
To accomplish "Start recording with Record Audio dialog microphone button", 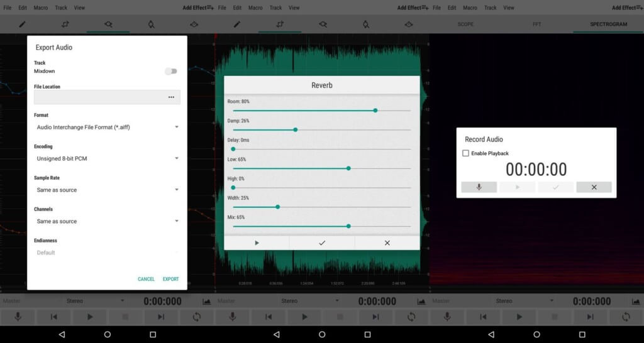I will [479, 187].
